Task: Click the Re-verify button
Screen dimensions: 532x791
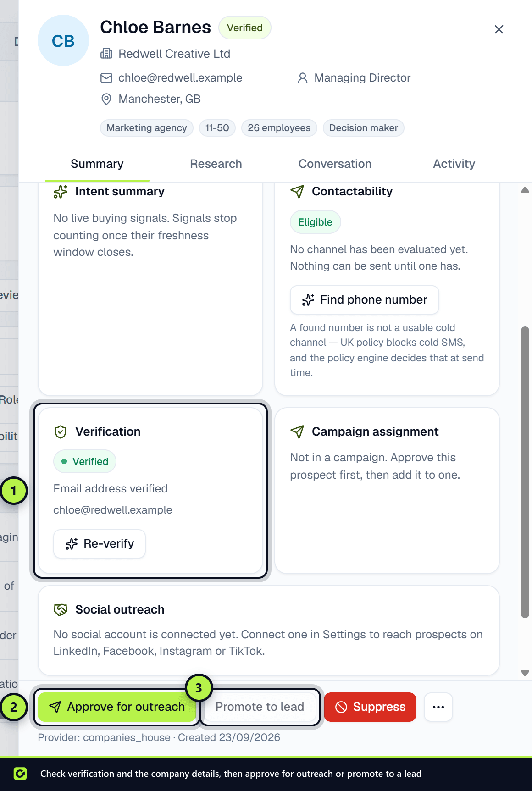Action: coord(100,544)
